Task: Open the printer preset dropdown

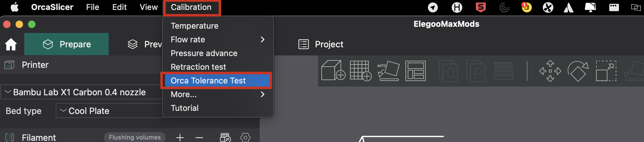Action: [x=81, y=92]
